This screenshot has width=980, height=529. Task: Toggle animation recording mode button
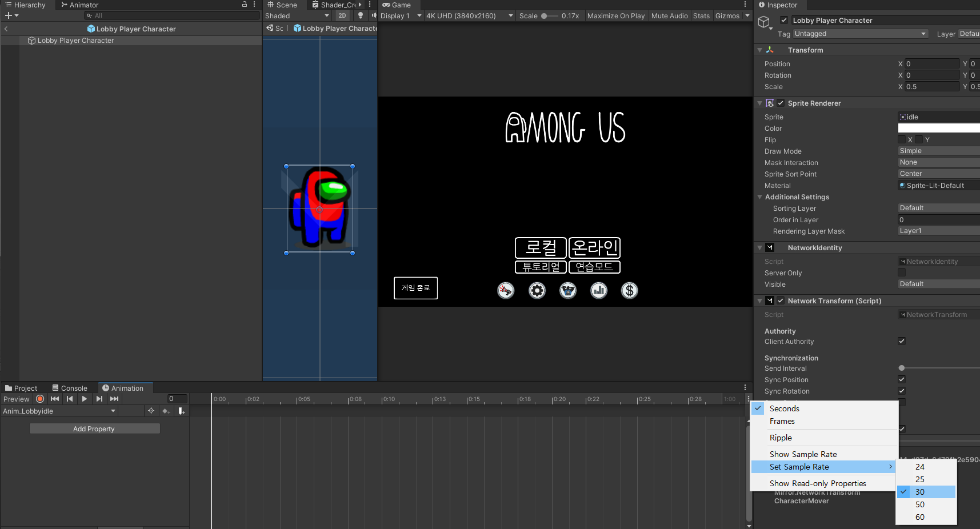(40, 399)
